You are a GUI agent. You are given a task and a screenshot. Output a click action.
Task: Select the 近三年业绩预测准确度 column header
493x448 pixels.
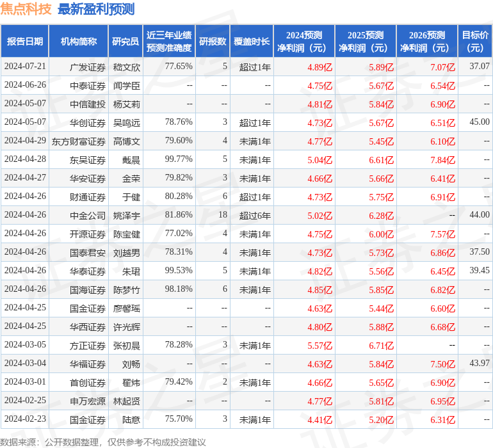coord(169,41)
